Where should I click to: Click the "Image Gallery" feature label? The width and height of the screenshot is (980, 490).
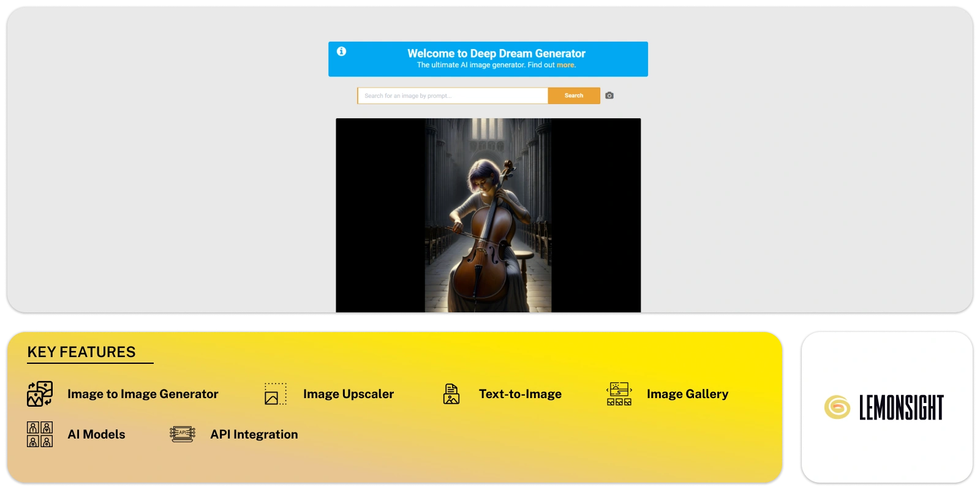(687, 394)
